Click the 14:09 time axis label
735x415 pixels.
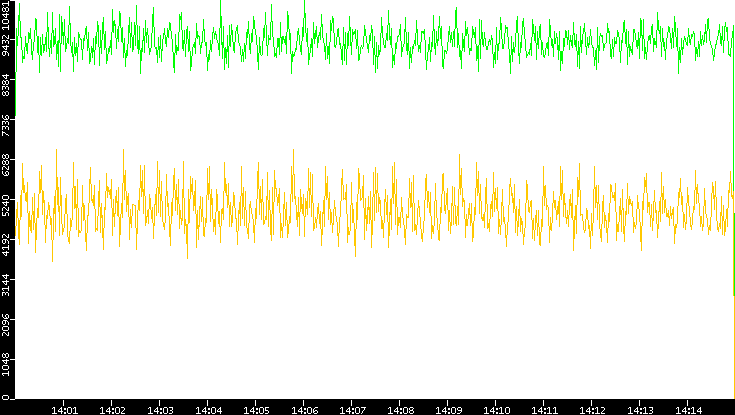[449, 411]
